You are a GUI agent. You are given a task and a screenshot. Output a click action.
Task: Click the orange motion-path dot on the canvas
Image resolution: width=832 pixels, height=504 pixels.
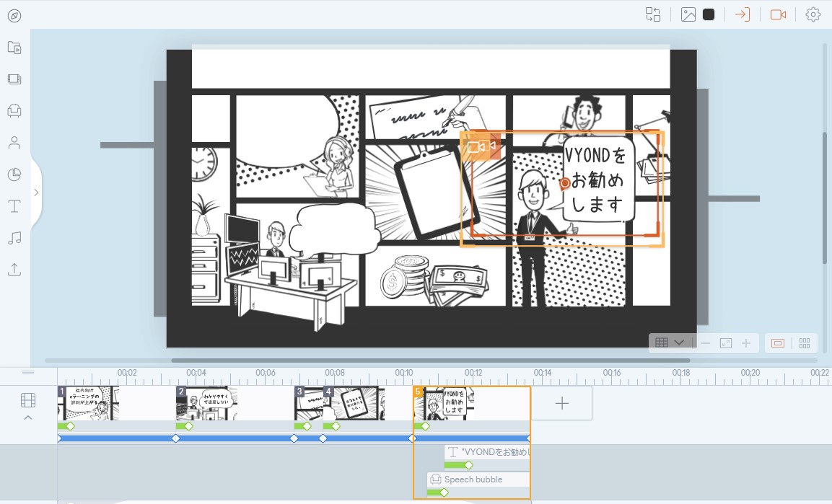click(564, 183)
